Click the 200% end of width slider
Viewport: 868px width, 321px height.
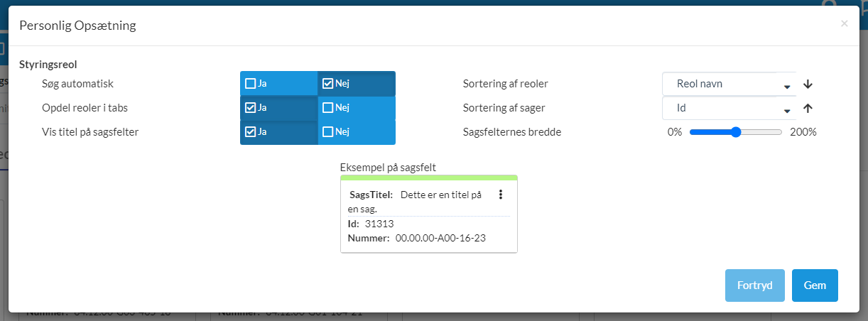[781, 132]
